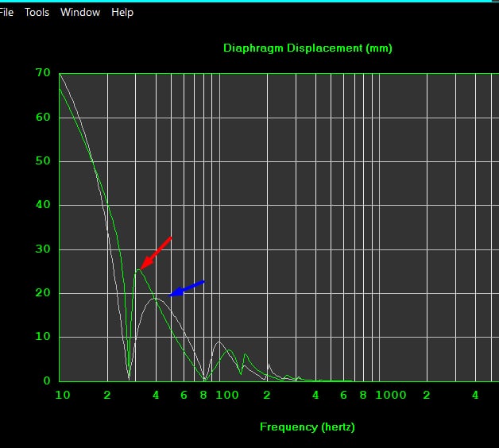This screenshot has height=448, width=499.
Task: Click the 70 value on displacement axis
Action: 43,73
